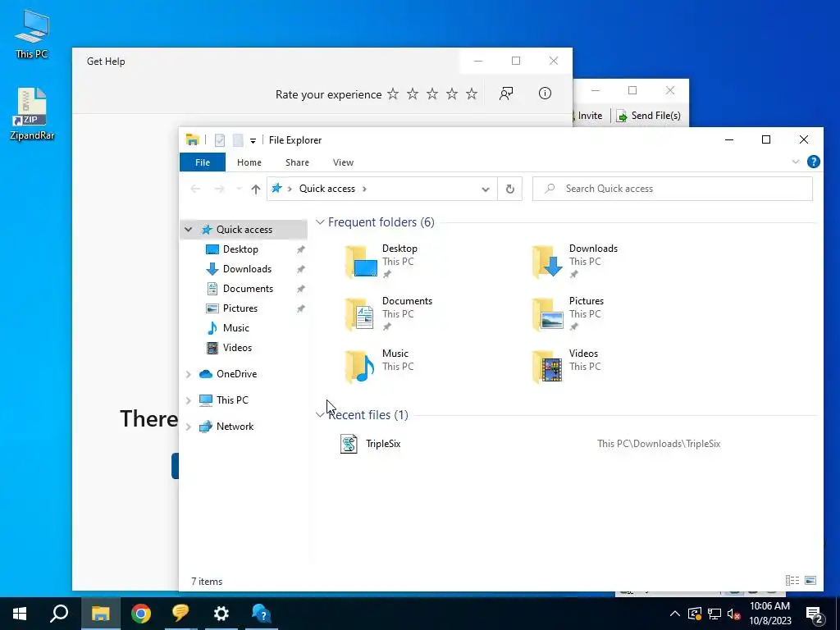Select the Downloads folder in Frequent folders
Image resolution: width=840 pixels, height=630 pixels.
coord(576,262)
